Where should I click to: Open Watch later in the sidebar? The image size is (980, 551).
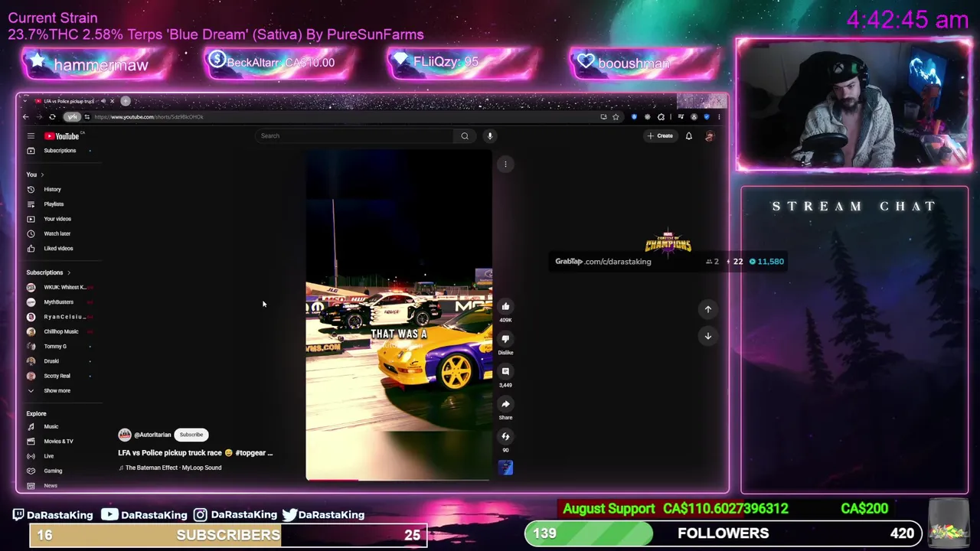(x=57, y=233)
